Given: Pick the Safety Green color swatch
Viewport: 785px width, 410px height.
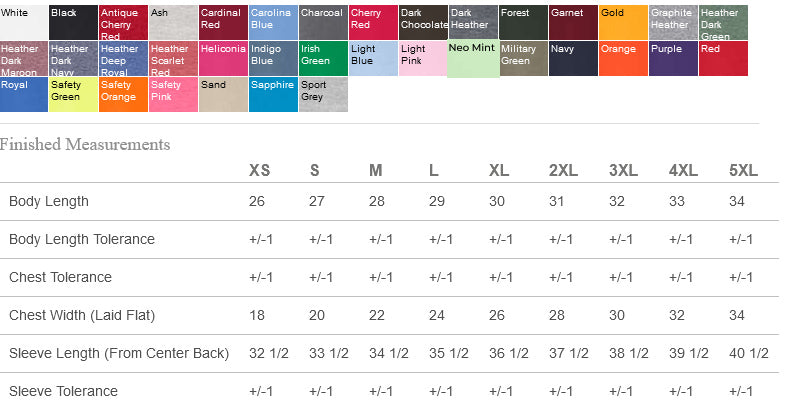Looking at the screenshot, I should 73,95.
